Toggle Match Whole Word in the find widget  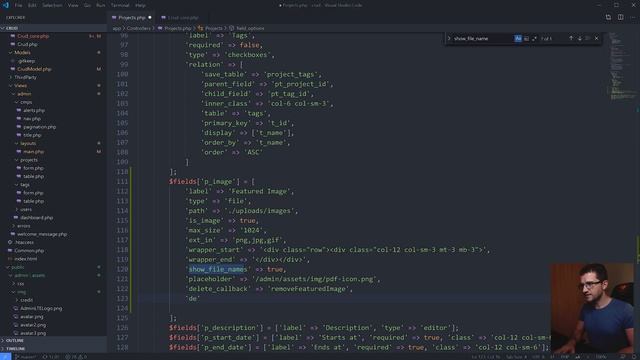point(526,38)
